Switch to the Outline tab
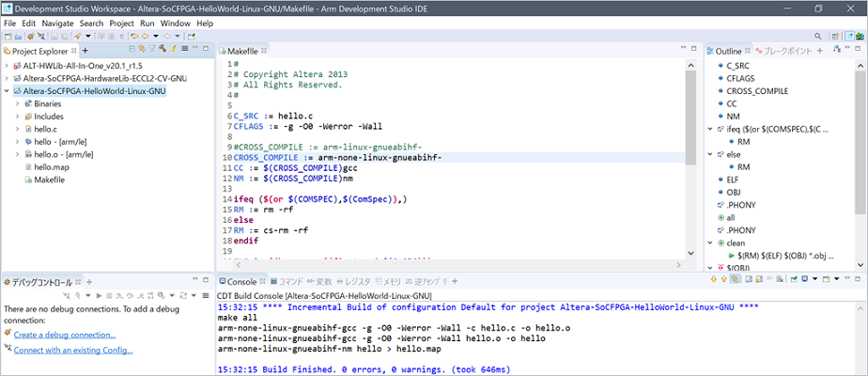 pyautogui.click(x=727, y=50)
